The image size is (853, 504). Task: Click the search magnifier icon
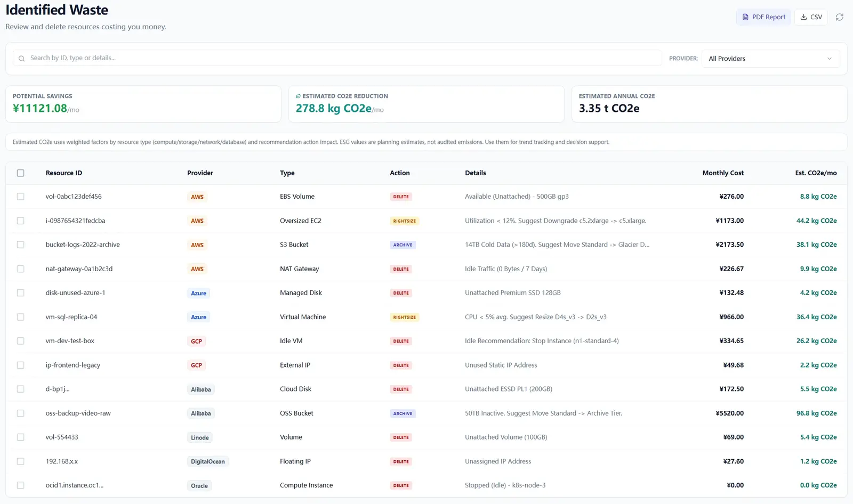(x=22, y=59)
